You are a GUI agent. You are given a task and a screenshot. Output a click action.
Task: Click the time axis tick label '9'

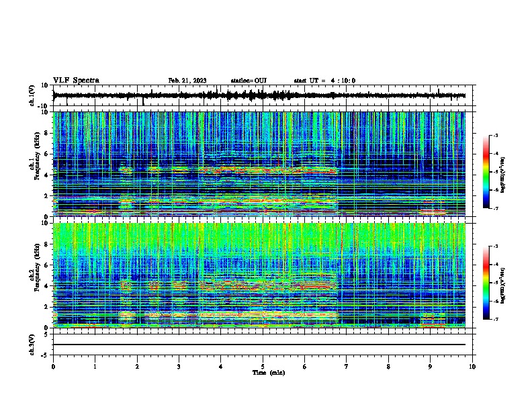click(x=430, y=367)
